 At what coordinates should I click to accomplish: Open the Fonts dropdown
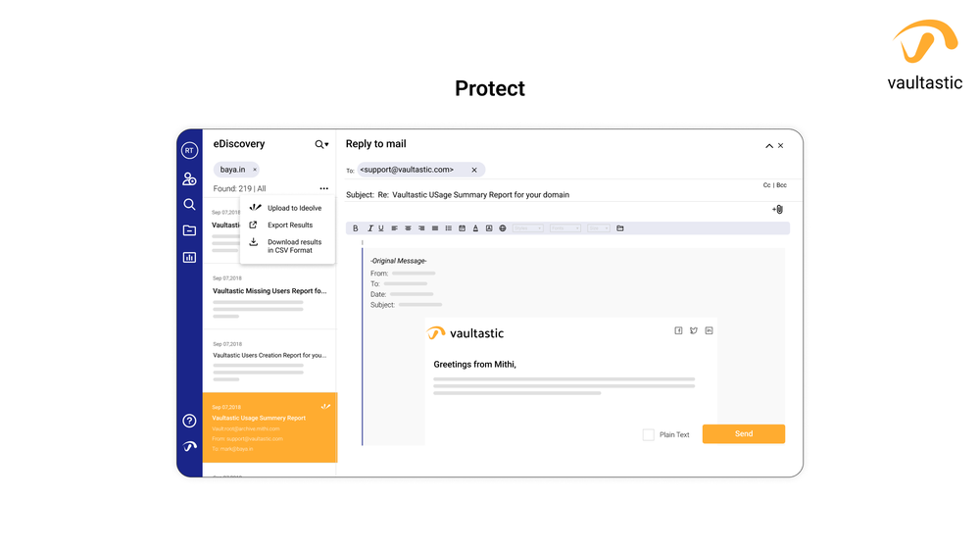565,228
